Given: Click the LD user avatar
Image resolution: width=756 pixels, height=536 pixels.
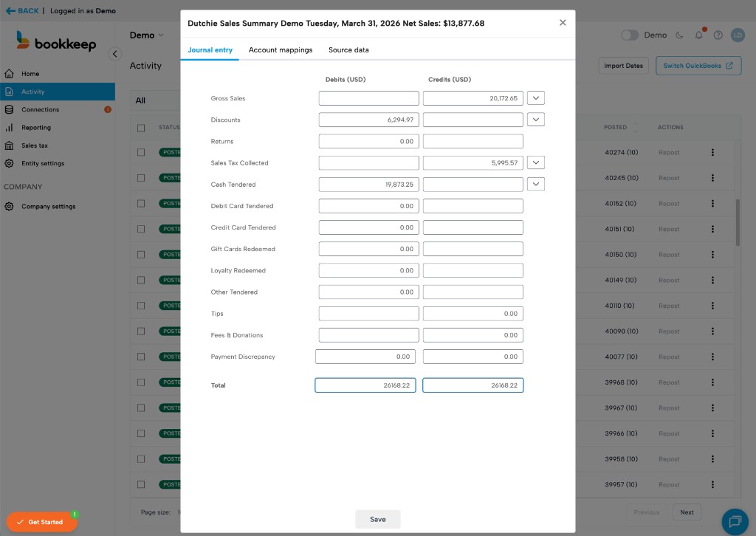Looking at the screenshot, I should pyautogui.click(x=738, y=35).
